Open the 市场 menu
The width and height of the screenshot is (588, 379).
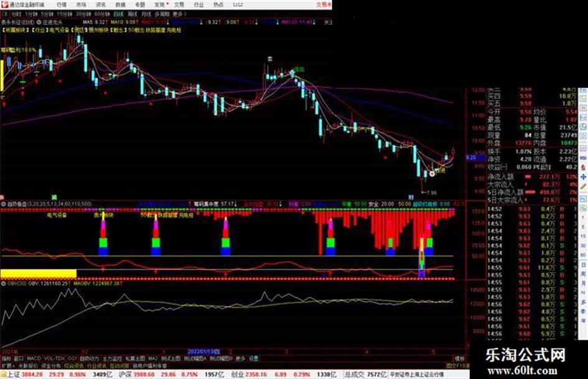(x=81, y=5)
